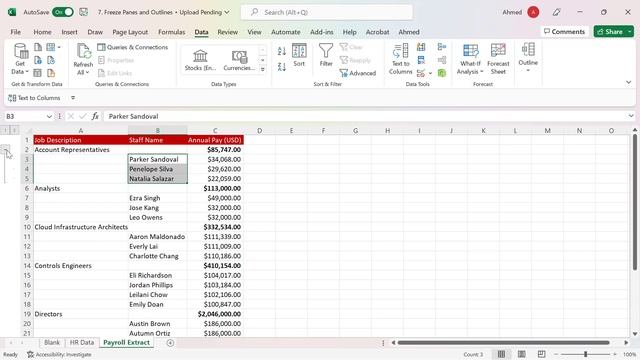Collapse the ribbon using the chevron
This screenshot has width=640, height=360.
pos(629,82)
